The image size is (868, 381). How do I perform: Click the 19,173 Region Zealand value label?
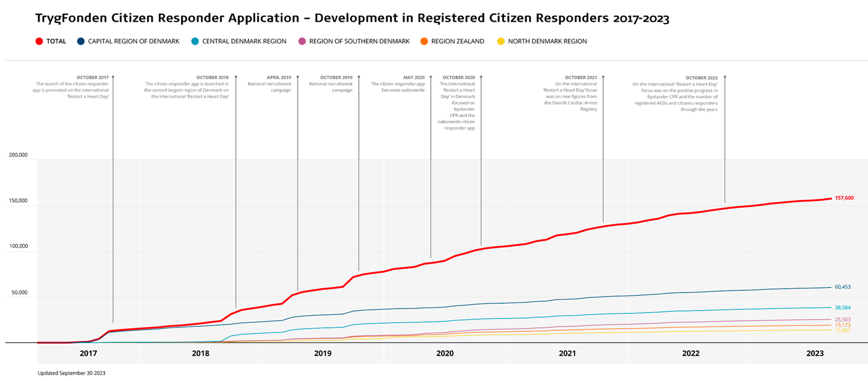coord(843,325)
